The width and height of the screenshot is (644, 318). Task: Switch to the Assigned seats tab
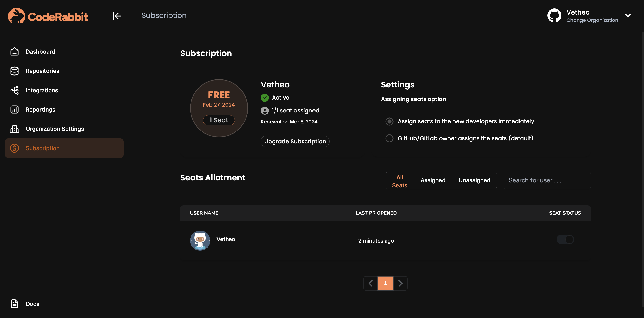pos(433,180)
